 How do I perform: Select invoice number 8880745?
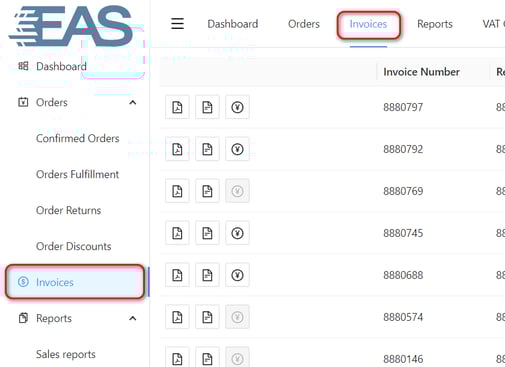tap(403, 233)
